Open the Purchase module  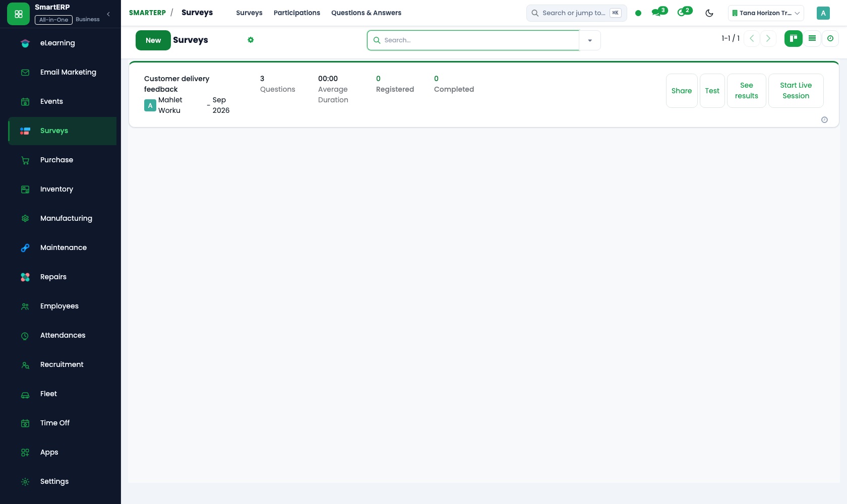click(63, 160)
